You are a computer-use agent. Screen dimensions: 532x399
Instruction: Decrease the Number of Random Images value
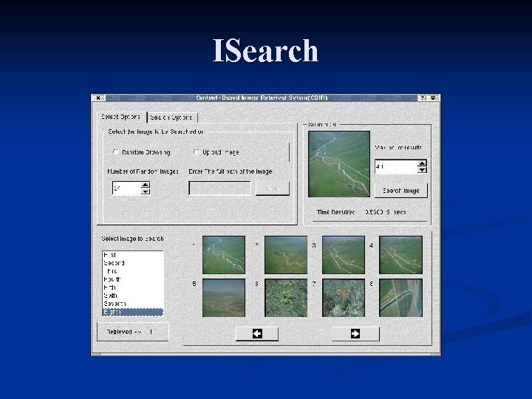[146, 191]
